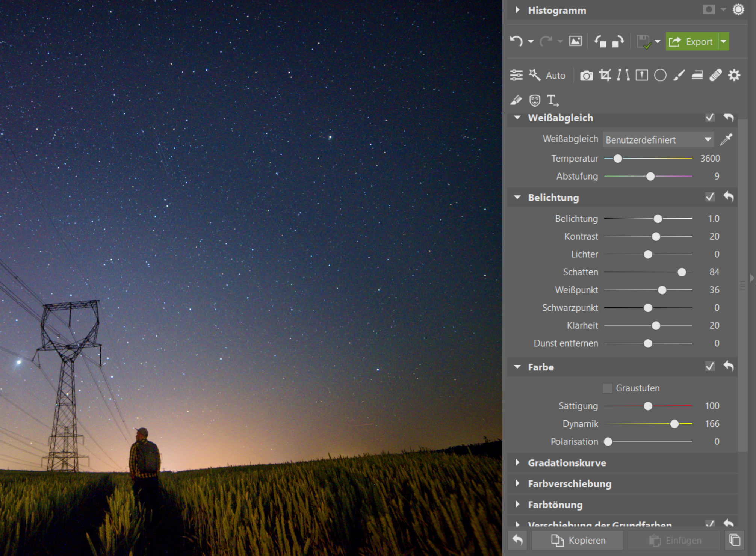Select the Text tool

click(553, 100)
